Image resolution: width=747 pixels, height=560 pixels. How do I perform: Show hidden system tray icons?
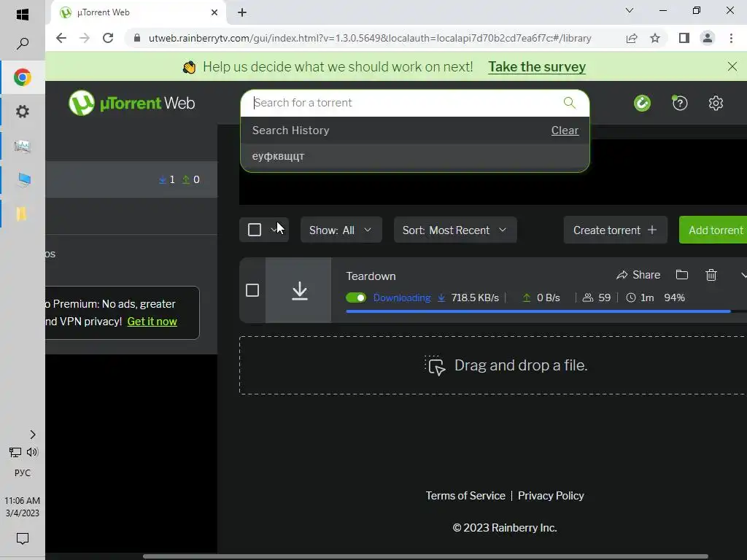[x=32, y=435]
